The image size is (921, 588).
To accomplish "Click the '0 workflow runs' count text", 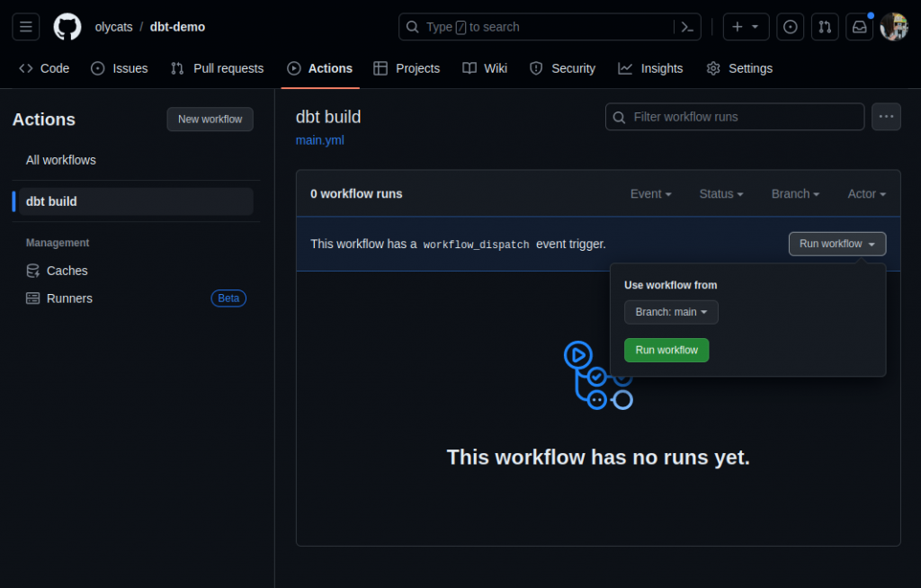I will coord(356,194).
